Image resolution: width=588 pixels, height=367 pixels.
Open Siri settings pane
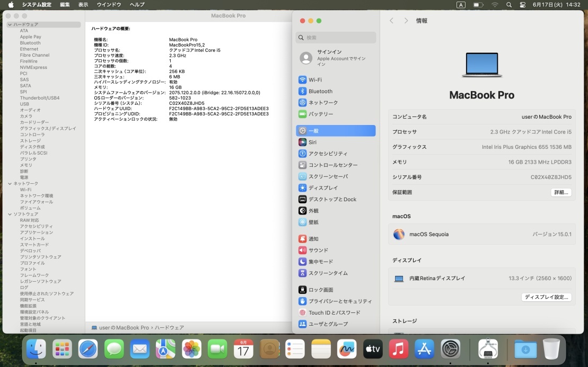pyautogui.click(x=336, y=142)
